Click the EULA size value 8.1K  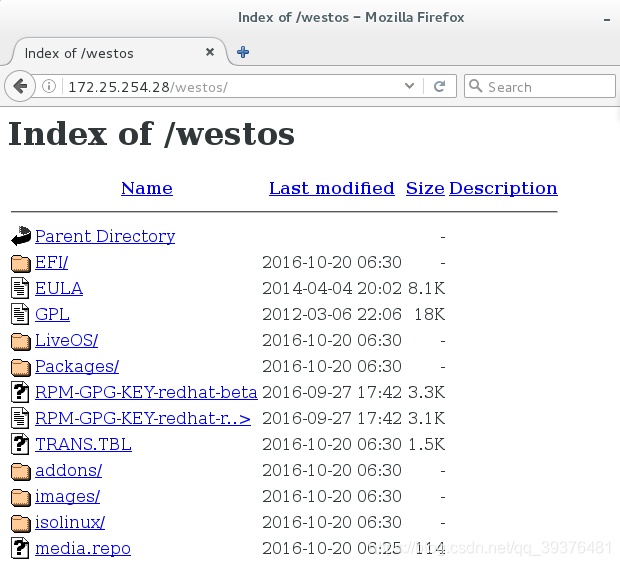426,288
